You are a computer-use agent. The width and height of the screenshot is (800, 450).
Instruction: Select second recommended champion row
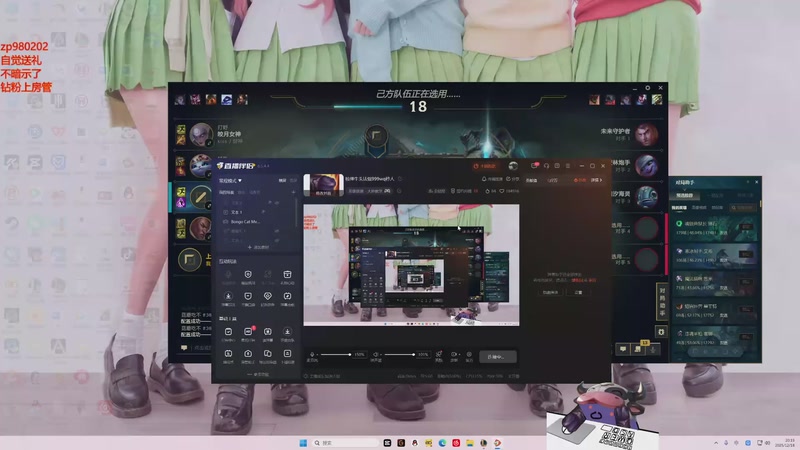click(714, 256)
